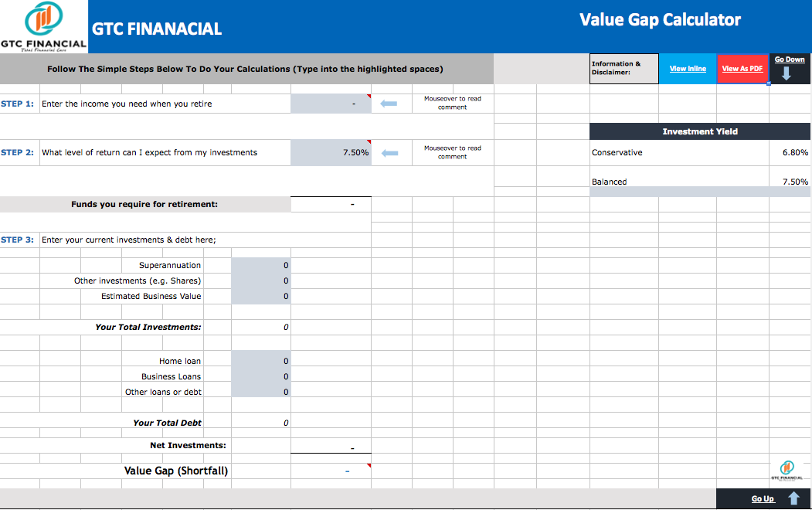Viewport: 812px width, 510px height.
Task: Select the Superannuation value cell
Action: tap(261, 265)
